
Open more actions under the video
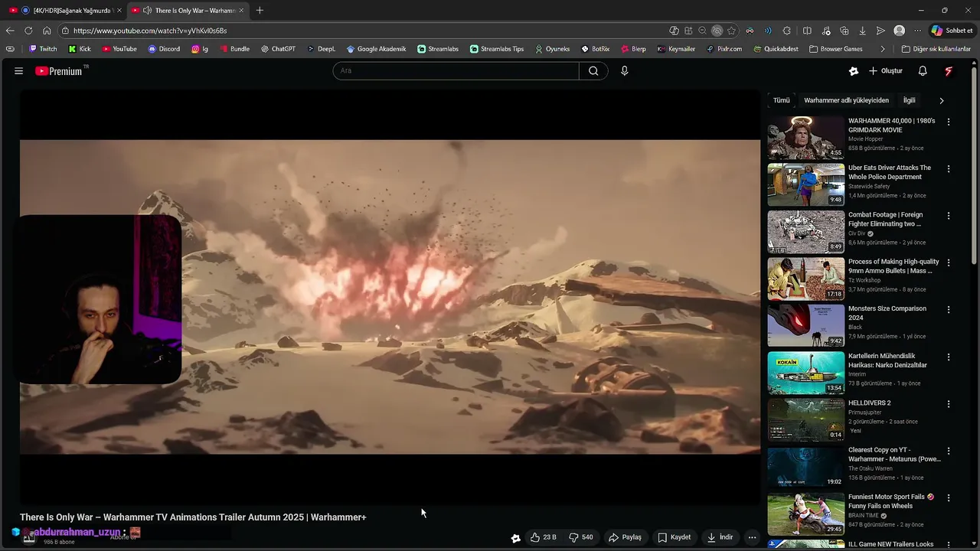coord(752,537)
